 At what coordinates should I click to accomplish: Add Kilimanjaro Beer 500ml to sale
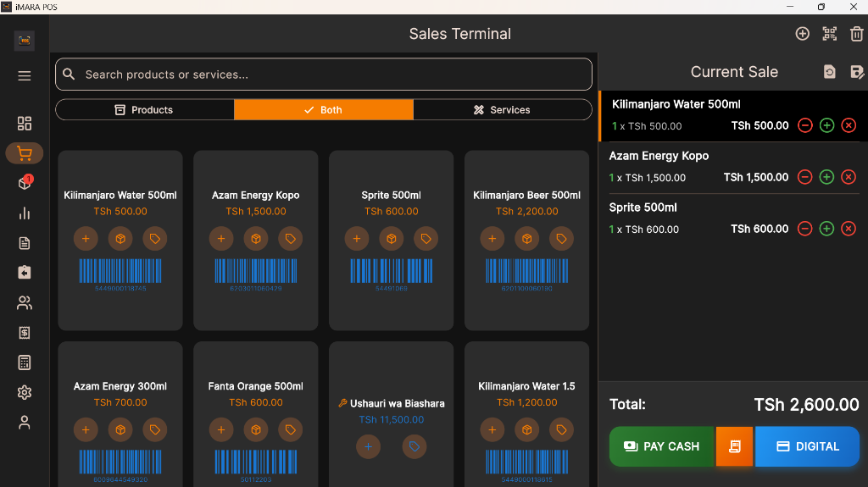pyautogui.click(x=492, y=239)
